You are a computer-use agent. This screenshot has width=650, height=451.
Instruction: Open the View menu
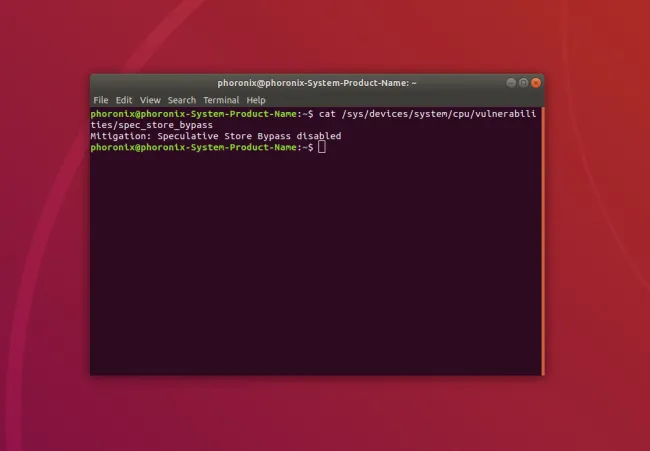click(150, 100)
